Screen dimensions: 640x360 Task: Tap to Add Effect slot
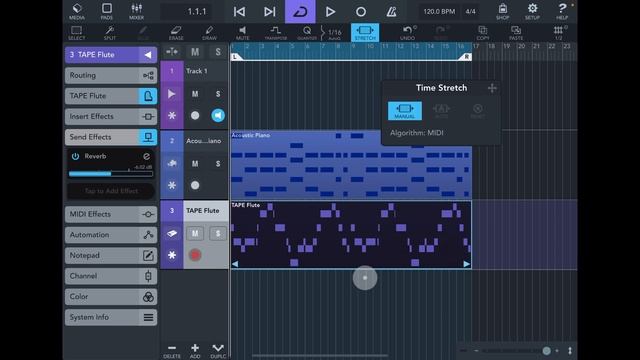(x=111, y=191)
